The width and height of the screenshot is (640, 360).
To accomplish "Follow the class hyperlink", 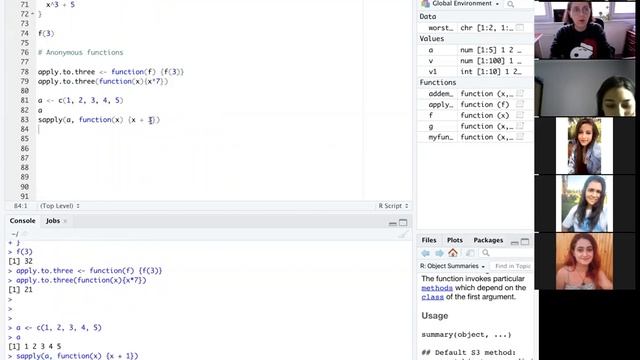I will pos(432,297).
